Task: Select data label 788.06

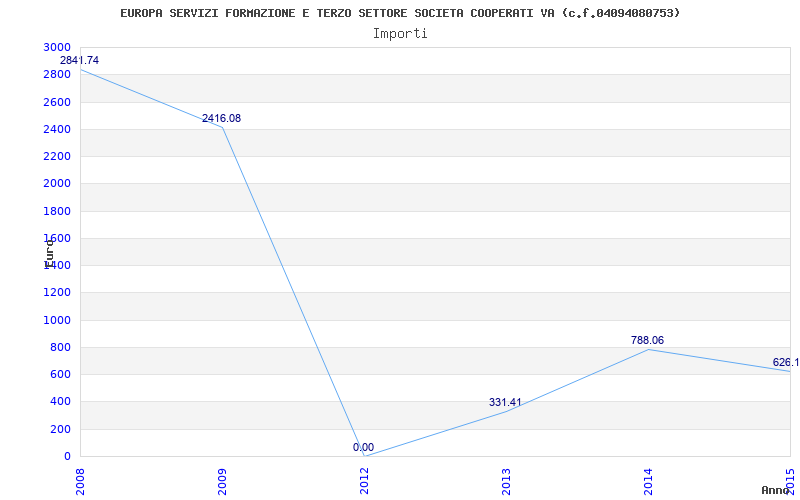Action: point(647,340)
